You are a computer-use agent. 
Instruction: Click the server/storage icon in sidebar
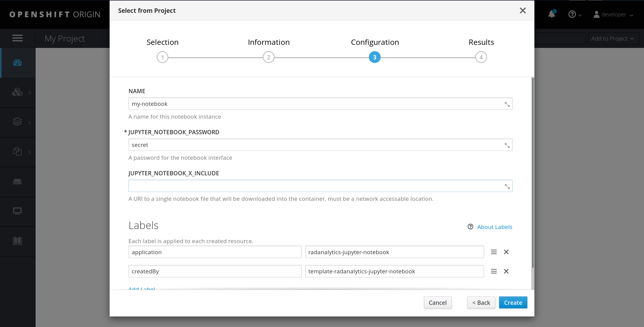[17, 181]
